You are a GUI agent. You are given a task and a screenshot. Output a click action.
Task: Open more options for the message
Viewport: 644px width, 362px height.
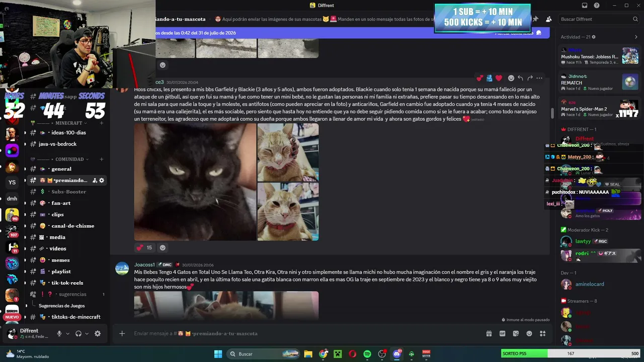(x=539, y=78)
